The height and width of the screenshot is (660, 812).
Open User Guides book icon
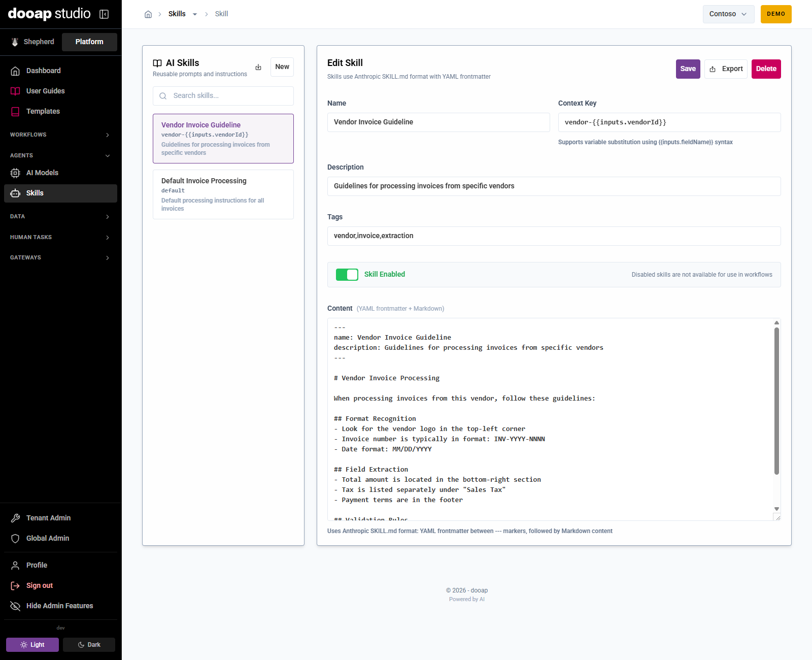15,91
